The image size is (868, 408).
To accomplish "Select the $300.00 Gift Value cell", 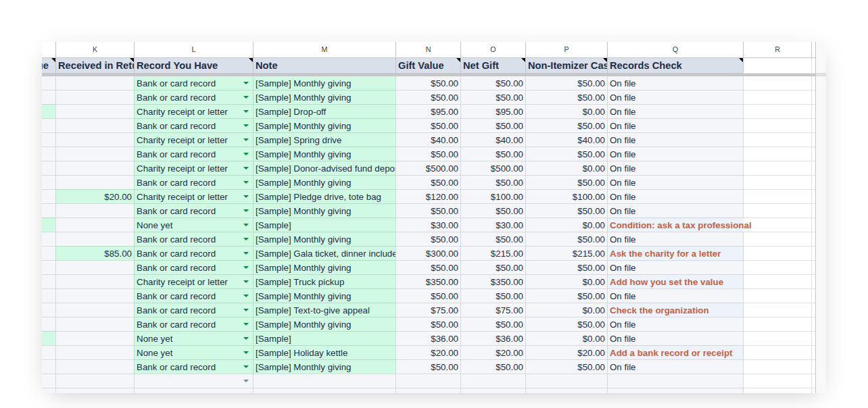I will click(428, 254).
